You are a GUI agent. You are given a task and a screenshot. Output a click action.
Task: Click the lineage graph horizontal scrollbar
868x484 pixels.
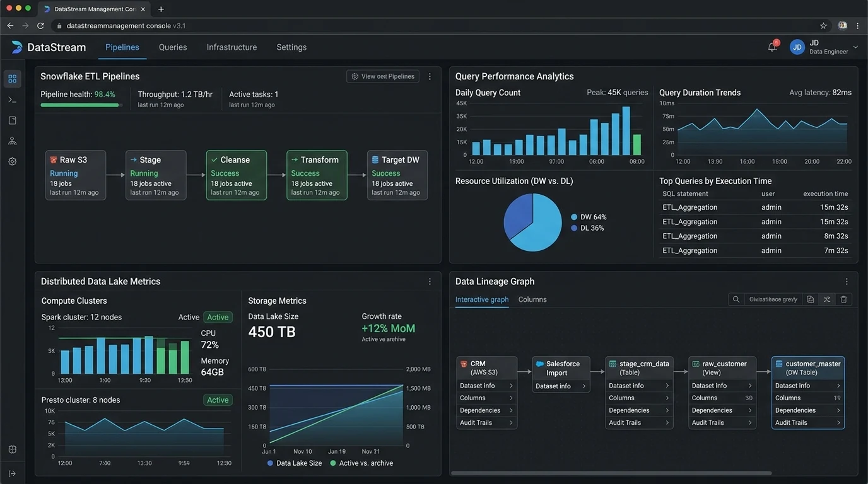point(611,473)
